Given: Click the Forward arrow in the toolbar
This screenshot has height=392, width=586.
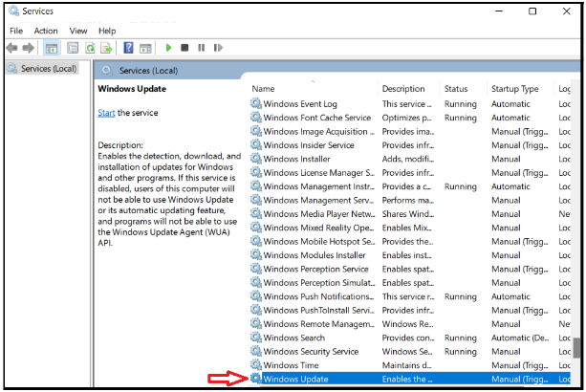Looking at the screenshot, I should click(x=28, y=48).
